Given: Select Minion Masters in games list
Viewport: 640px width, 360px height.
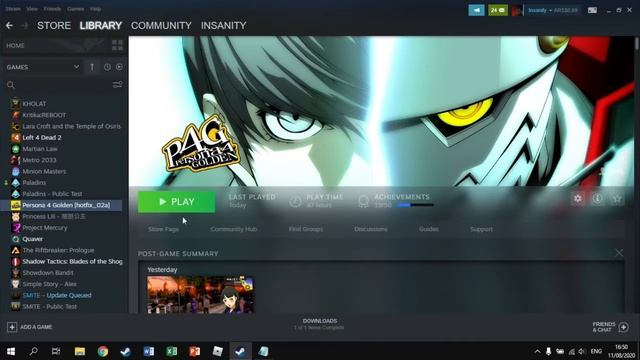Looking at the screenshot, I should (44, 171).
